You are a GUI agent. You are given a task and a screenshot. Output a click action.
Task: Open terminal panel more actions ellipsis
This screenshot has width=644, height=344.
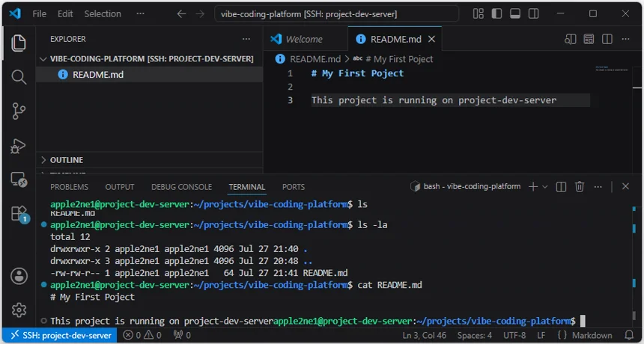click(598, 186)
